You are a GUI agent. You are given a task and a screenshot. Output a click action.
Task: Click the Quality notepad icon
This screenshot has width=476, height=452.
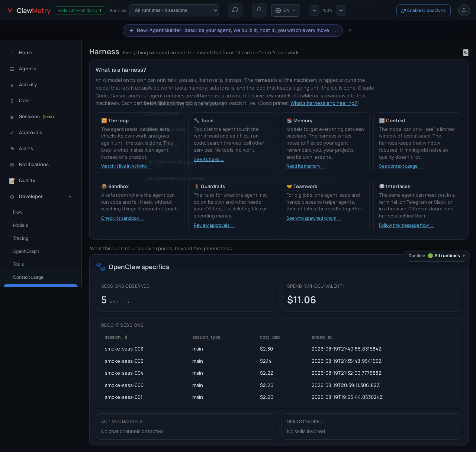(x=12, y=181)
